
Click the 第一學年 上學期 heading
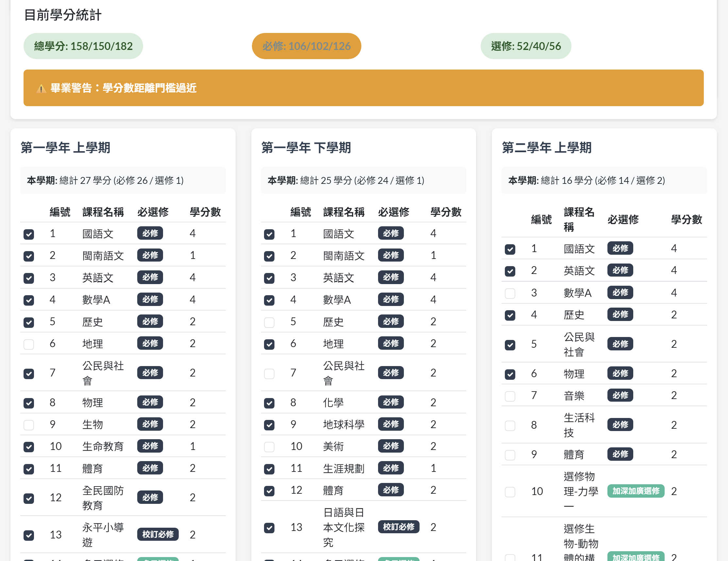click(65, 147)
